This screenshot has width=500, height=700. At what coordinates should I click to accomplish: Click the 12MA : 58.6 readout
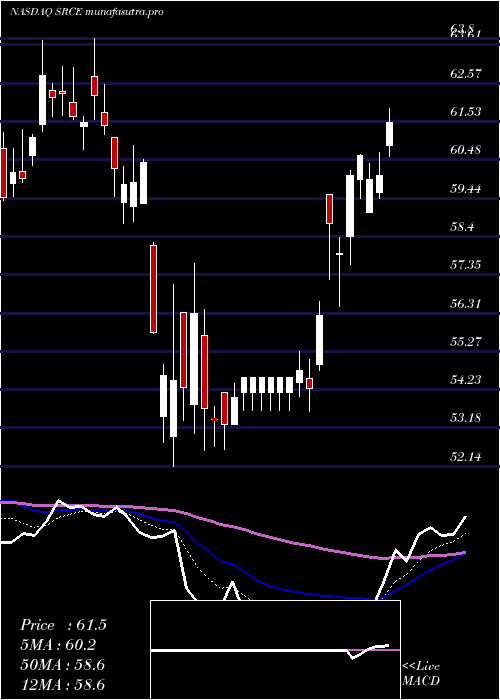coord(63,685)
